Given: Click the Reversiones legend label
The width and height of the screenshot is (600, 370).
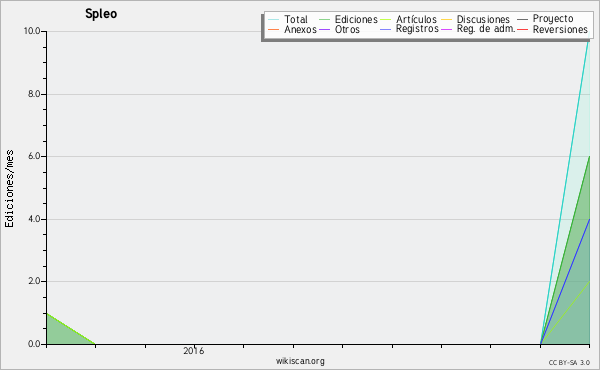Looking at the screenshot, I should (x=560, y=29).
